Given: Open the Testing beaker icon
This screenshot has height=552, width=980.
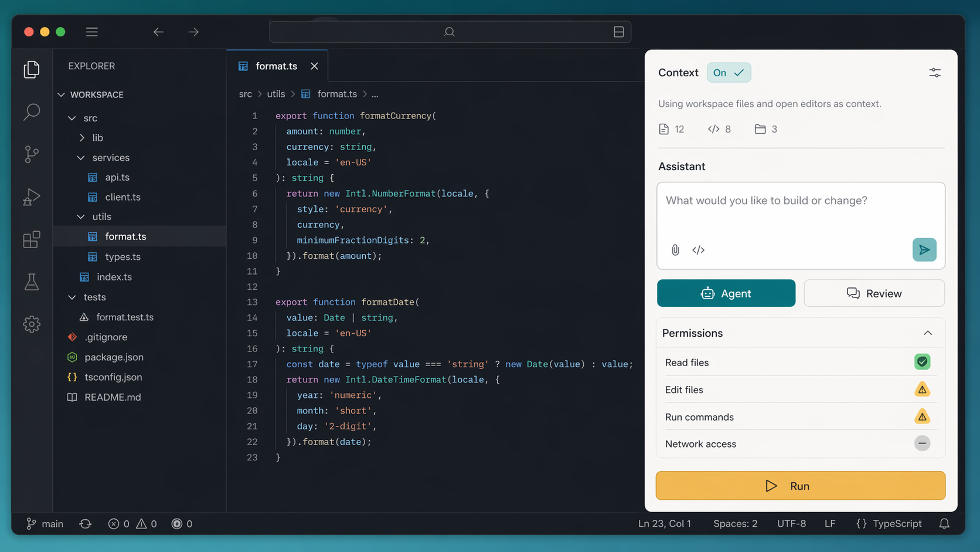Looking at the screenshot, I should point(32,282).
